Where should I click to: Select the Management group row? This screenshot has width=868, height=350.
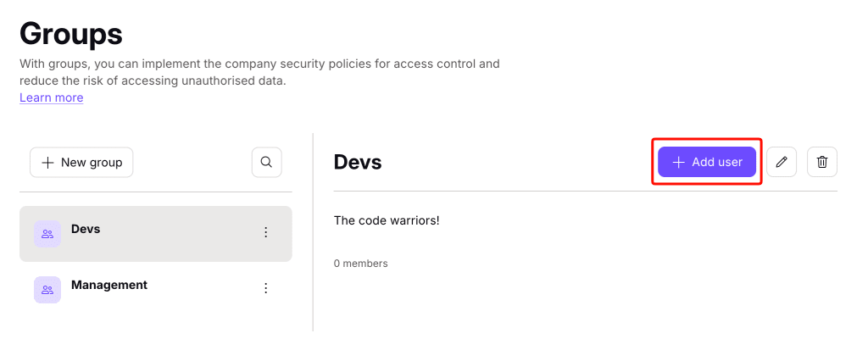pyautogui.click(x=156, y=290)
